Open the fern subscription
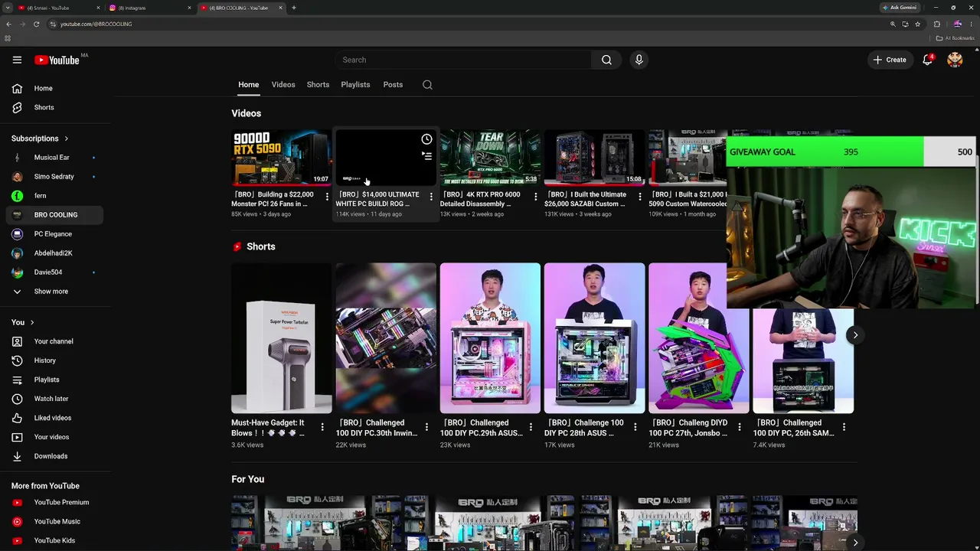The height and width of the screenshot is (551, 980). [x=55, y=196]
